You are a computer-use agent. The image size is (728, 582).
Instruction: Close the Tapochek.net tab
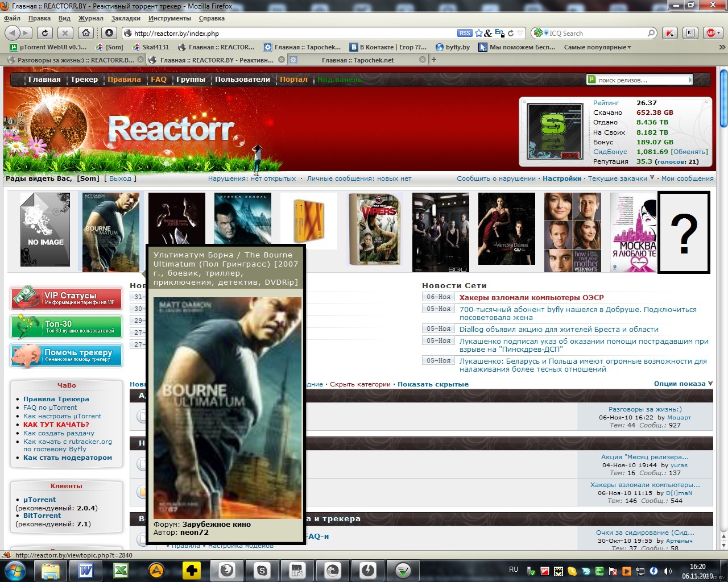click(x=422, y=60)
